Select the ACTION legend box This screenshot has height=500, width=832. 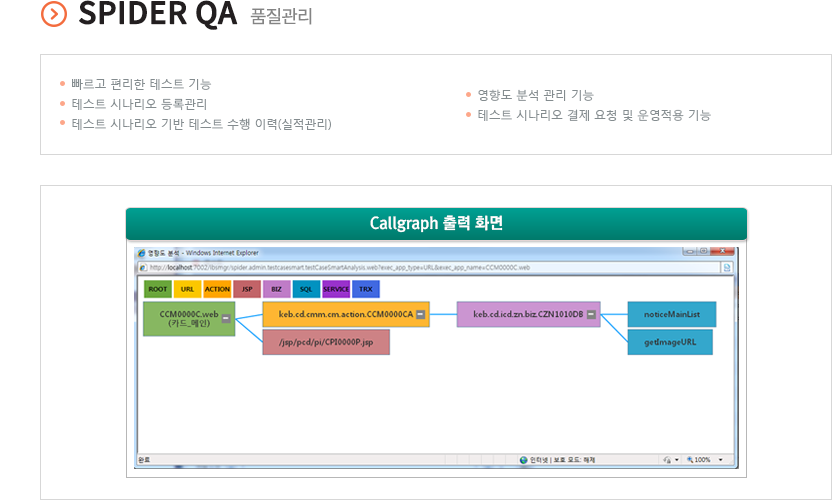(217, 289)
